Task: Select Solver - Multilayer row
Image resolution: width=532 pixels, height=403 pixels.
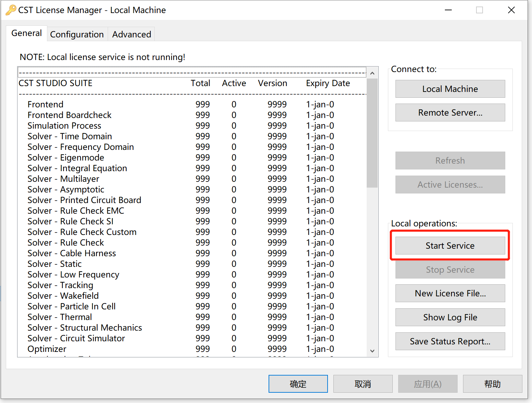Action: [x=192, y=179]
